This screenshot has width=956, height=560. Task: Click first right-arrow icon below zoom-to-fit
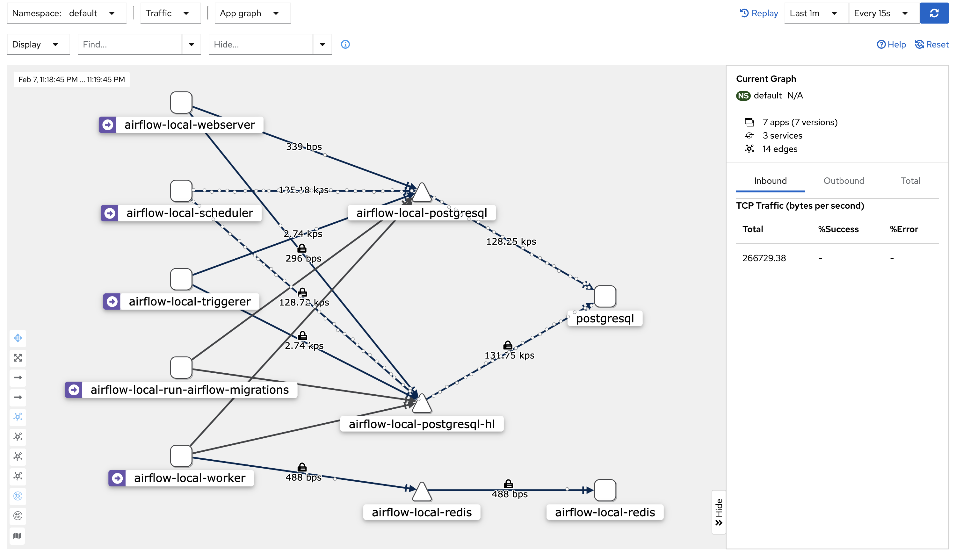click(x=18, y=377)
